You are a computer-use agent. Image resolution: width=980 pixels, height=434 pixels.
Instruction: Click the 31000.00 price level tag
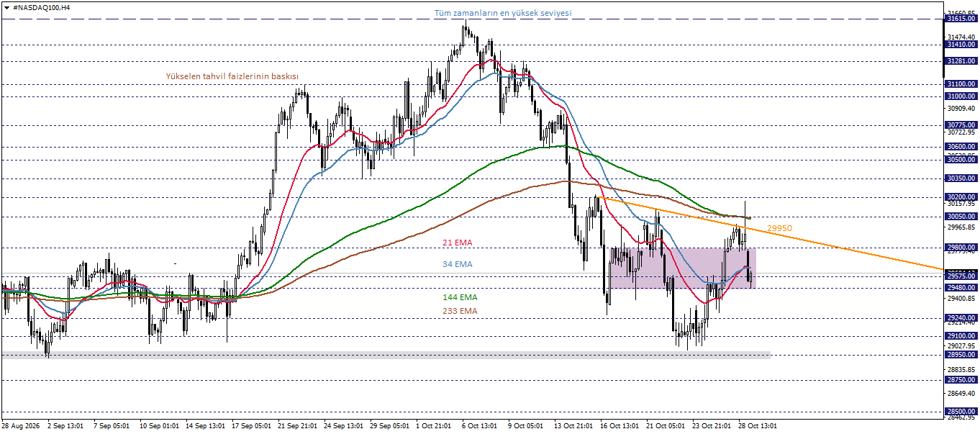click(x=961, y=96)
